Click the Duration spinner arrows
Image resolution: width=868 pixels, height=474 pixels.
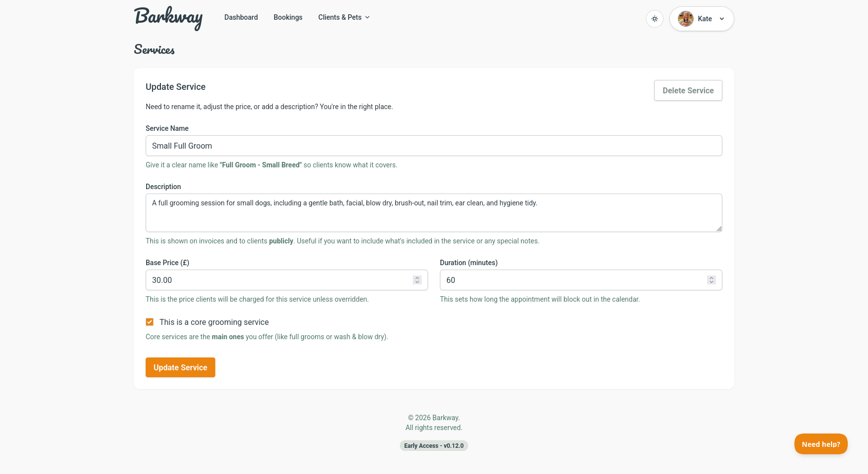(711, 280)
